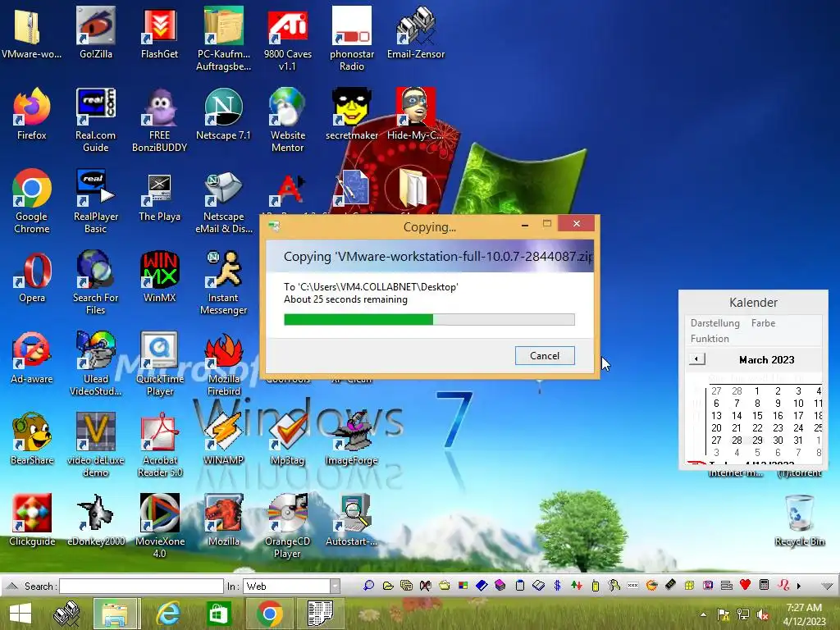The width and height of the screenshot is (840, 630).
Task: Select the QuickTime Player desktop icon
Action: click(x=159, y=364)
